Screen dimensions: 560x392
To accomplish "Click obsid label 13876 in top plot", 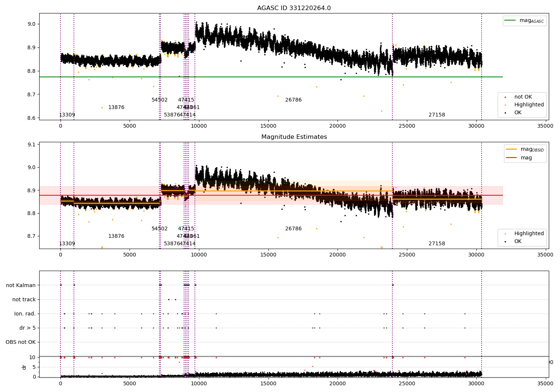I will tap(116, 108).
